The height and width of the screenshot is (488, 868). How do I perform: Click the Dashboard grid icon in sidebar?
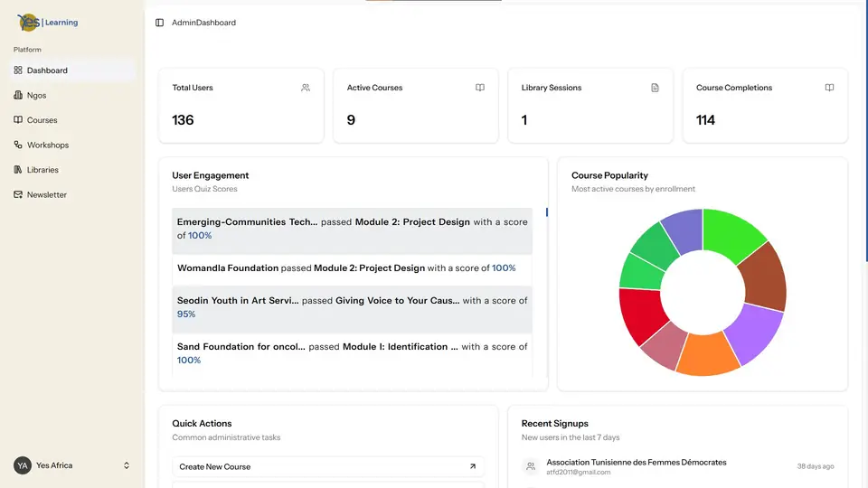[18, 70]
